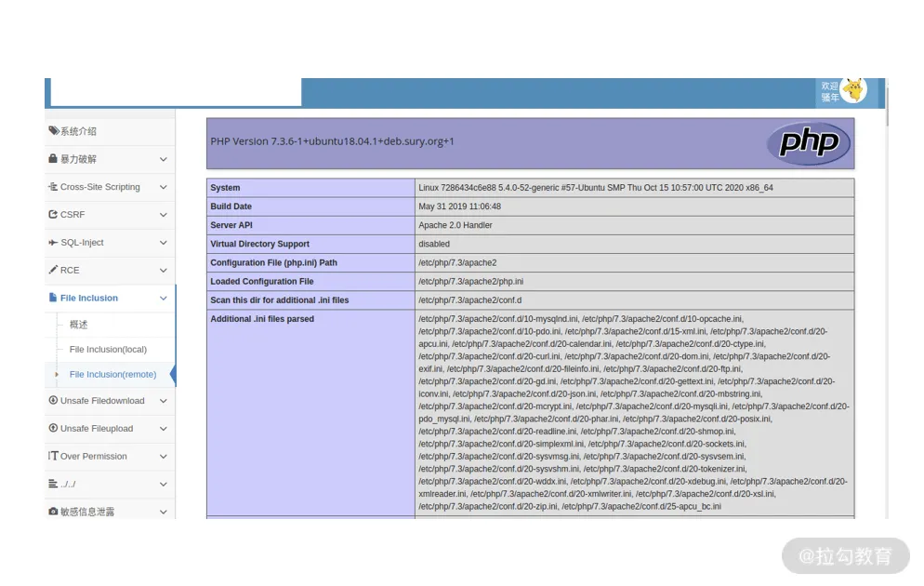Expand the Over Permission chevron

tap(164, 457)
